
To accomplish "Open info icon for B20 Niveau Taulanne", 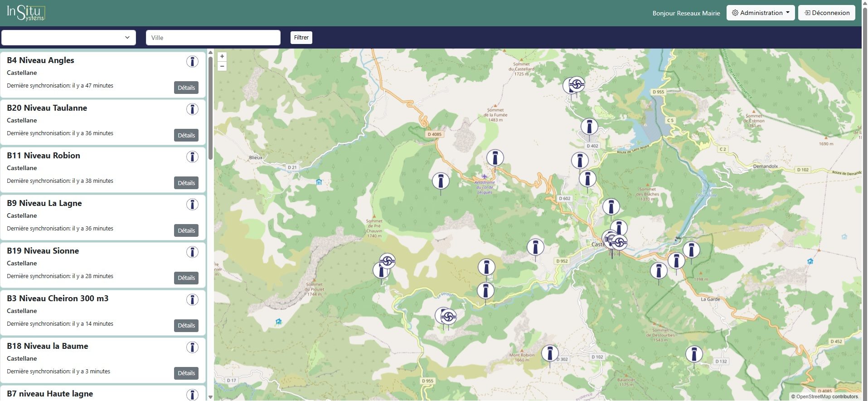I will (x=192, y=109).
